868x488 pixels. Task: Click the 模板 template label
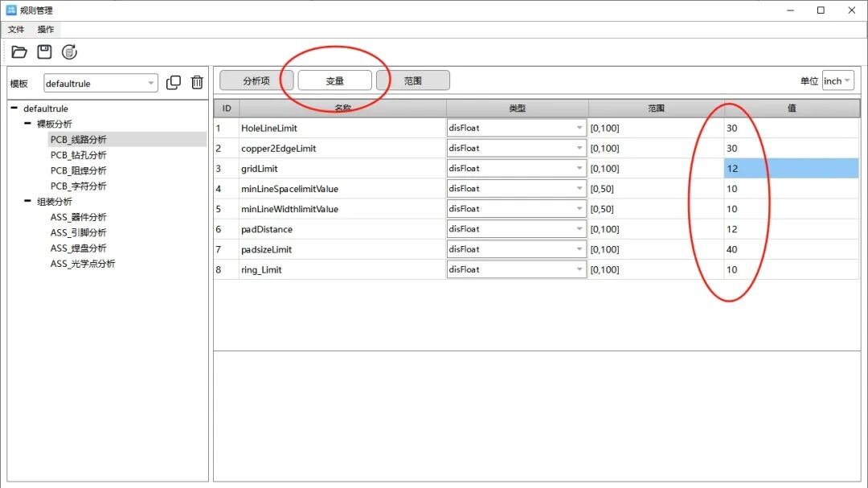pyautogui.click(x=18, y=84)
